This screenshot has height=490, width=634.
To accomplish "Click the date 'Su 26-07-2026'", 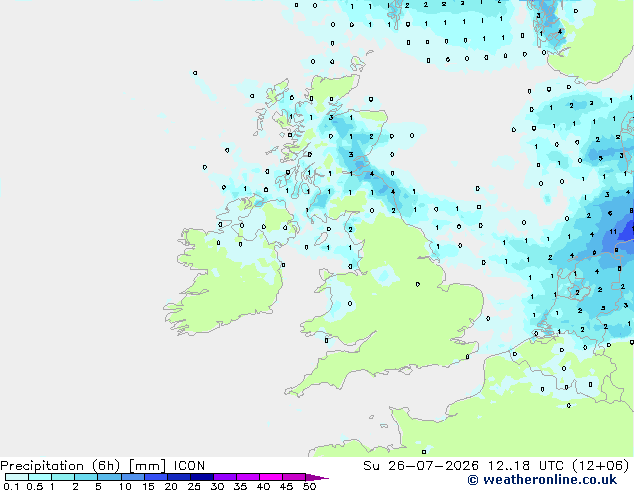I will pos(421,466).
